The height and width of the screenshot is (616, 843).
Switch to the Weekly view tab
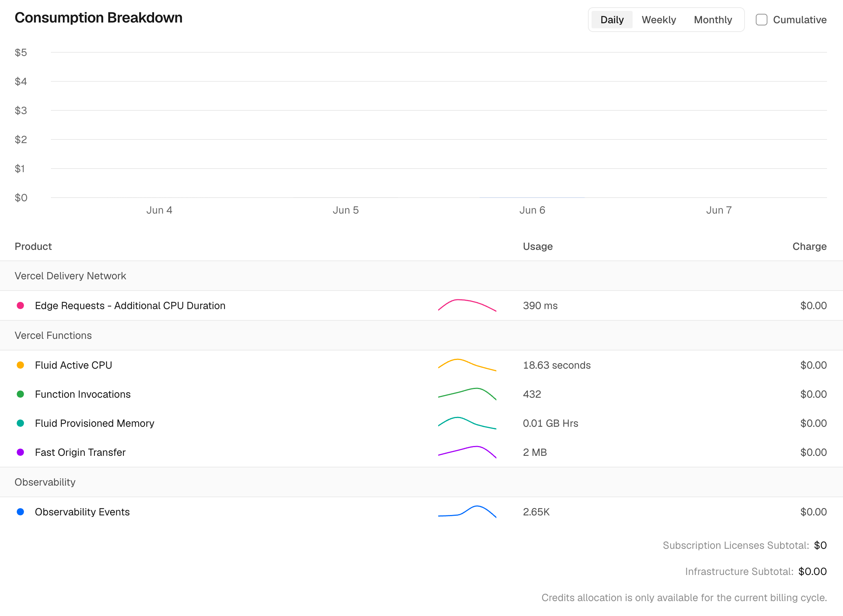659,20
